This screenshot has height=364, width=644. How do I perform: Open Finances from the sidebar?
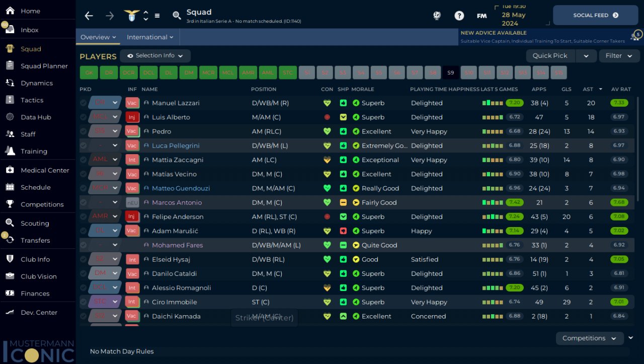click(35, 294)
